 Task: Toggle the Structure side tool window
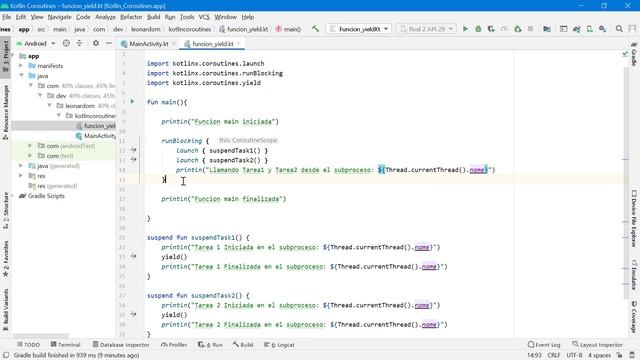coord(6,210)
